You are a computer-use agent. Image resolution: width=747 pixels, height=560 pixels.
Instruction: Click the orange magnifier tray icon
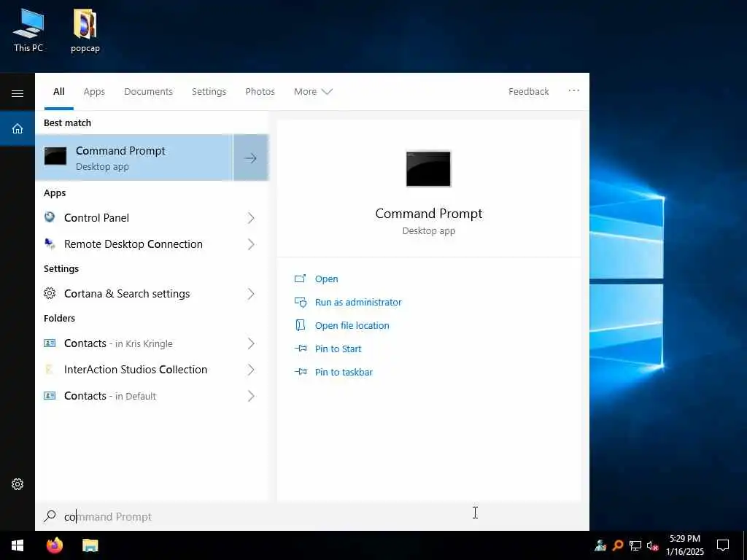[618, 545]
